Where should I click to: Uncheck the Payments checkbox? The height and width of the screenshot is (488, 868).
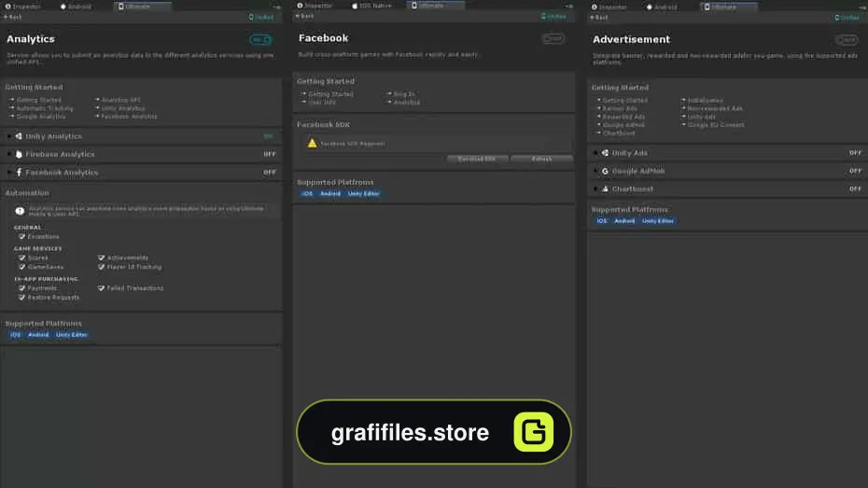(21, 288)
